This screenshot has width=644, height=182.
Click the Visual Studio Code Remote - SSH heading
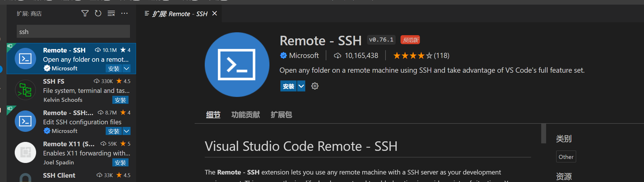click(301, 146)
